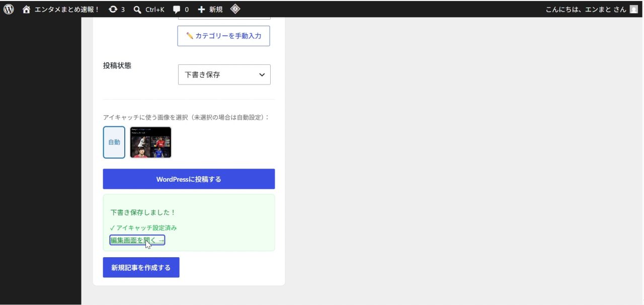Visit site エンタメまとめ速報！
644x305 pixels.
(61, 9)
